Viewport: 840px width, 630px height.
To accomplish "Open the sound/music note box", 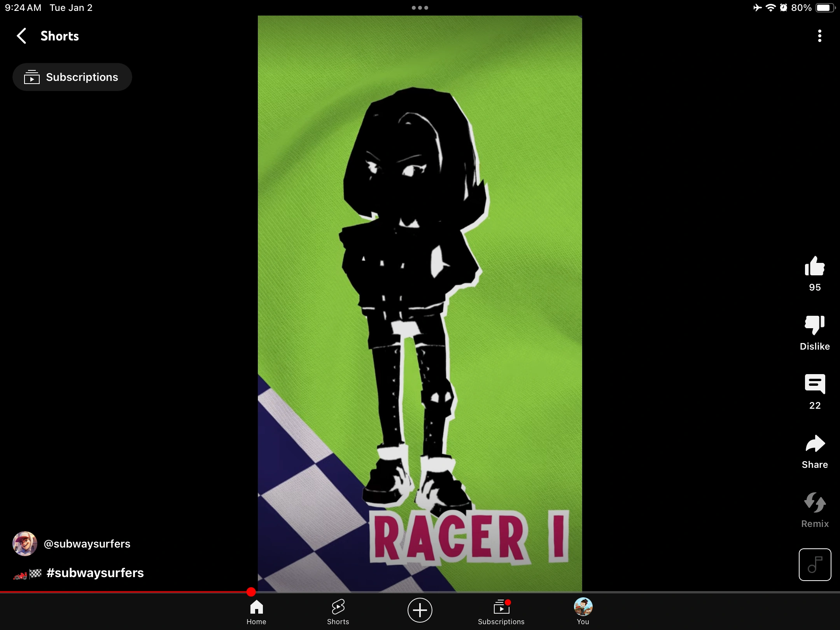I will coord(815,564).
